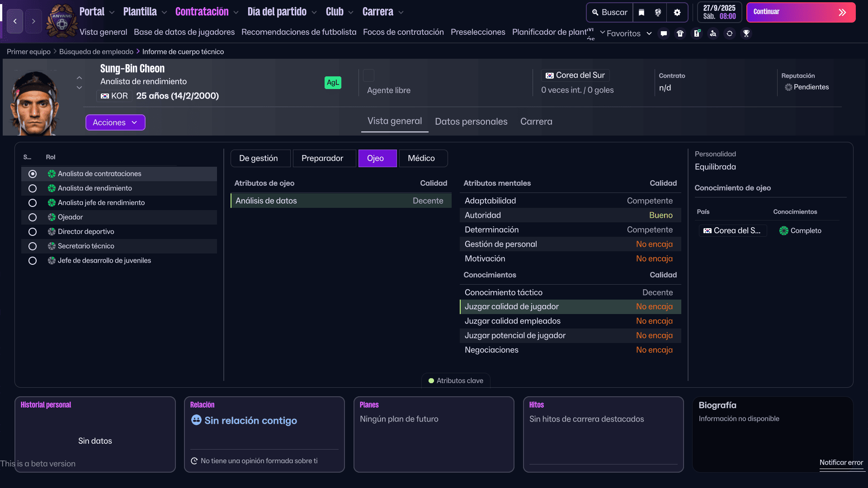
Task: Click the Buscar search field
Action: 610,12
